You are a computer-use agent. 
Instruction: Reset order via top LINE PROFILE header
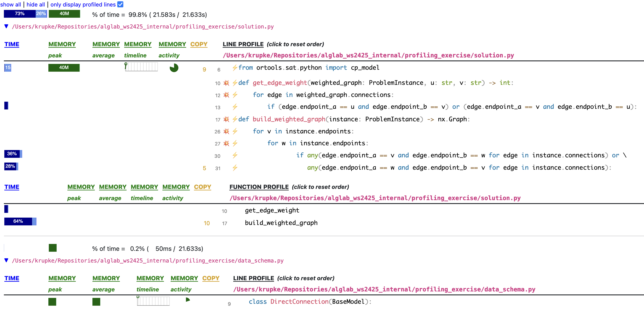[x=243, y=44]
